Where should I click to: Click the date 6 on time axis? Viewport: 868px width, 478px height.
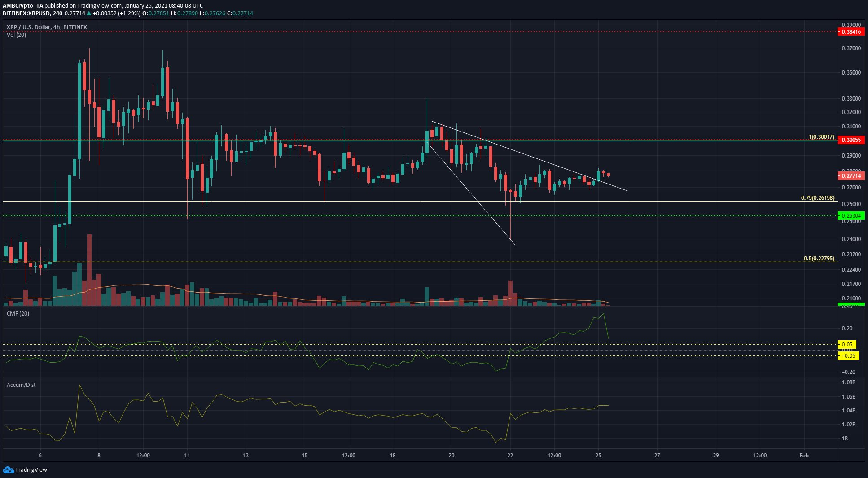(x=40, y=456)
